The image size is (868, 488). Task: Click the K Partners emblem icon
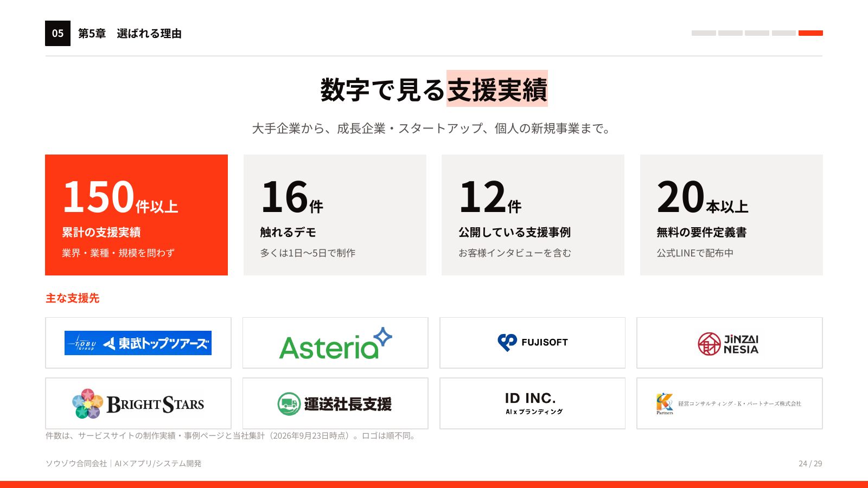[x=665, y=403]
